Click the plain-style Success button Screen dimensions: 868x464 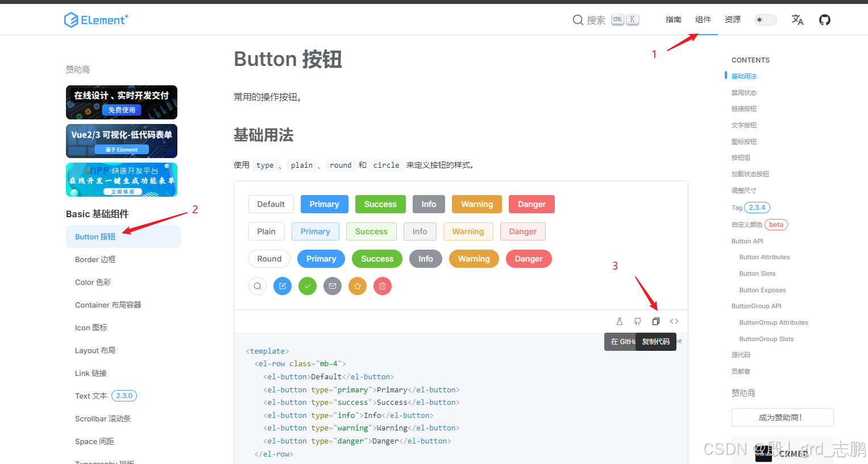click(371, 231)
